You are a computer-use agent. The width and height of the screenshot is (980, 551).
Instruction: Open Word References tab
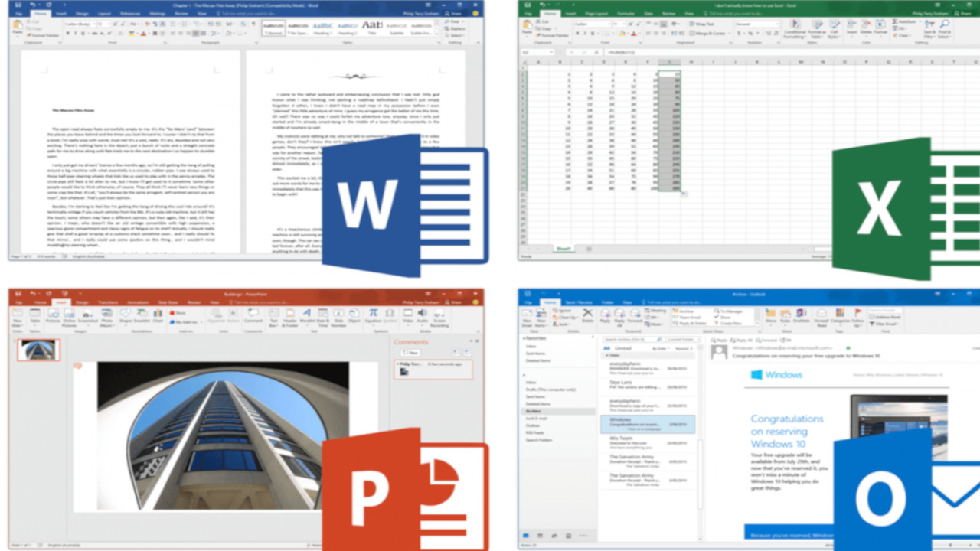130,14
